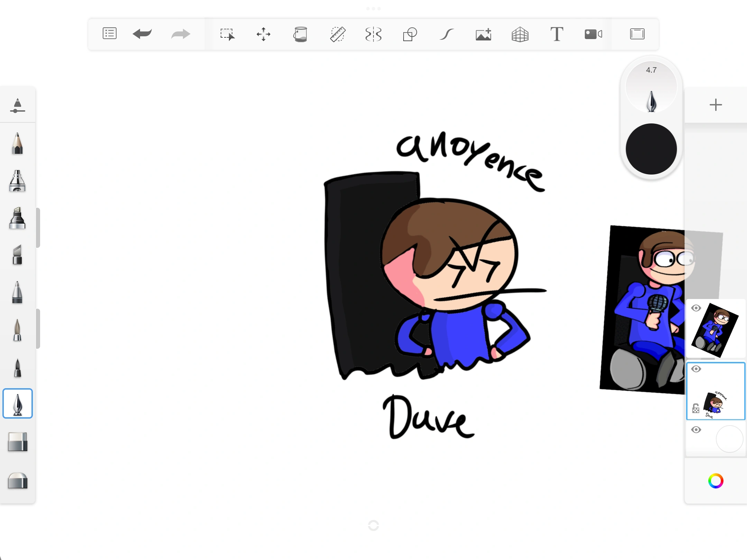Activate the Ruler tool
The width and height of the screenshot is (747, 560).
tap(338, 34)
